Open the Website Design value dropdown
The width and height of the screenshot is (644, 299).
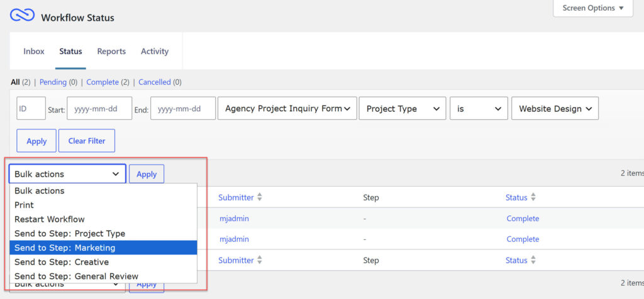pyautogui.click(x=555, y=108)
